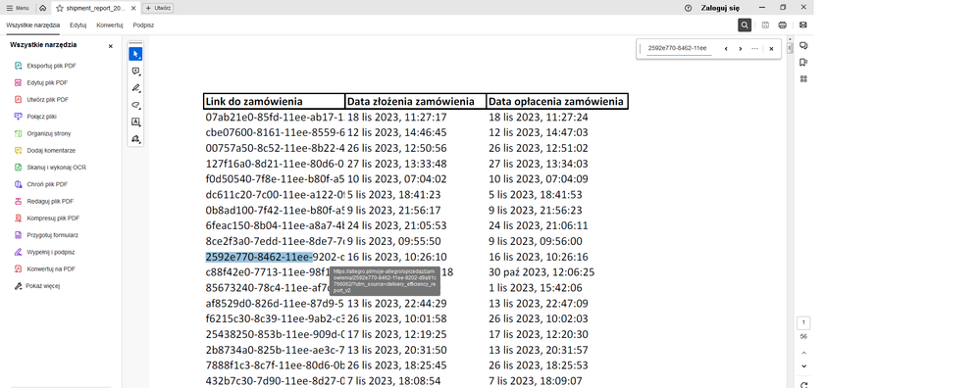Click the search field containing 2592e770-8462-11ee
Screen dimensions: 980x388
(679, 48)
